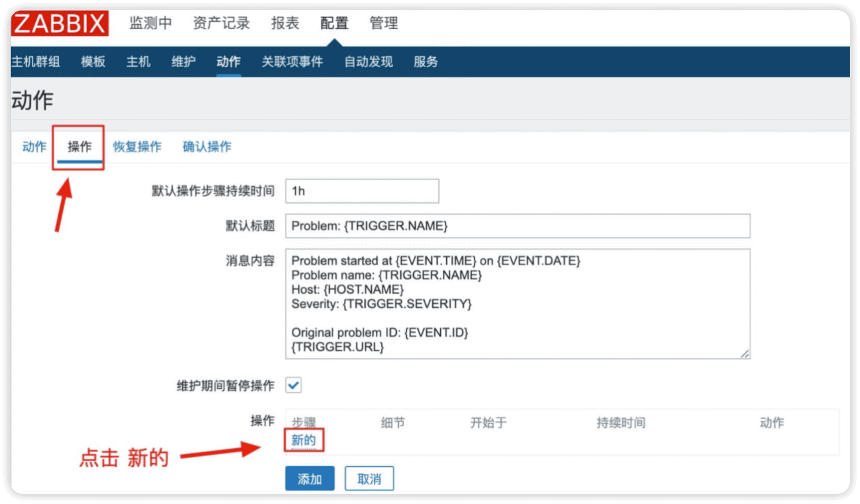Go to 主机 submenu
Image resolution: width=860 pixels, height=504 pixels.
(x=138, y=62)
